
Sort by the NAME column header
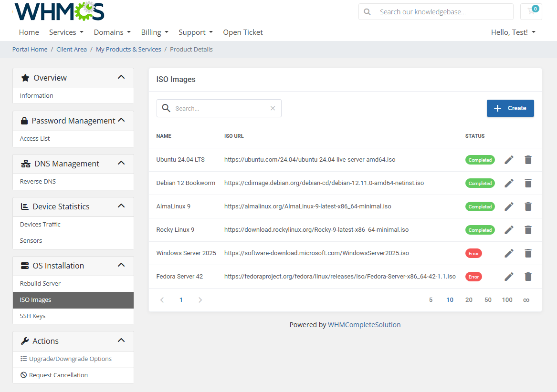164,136
